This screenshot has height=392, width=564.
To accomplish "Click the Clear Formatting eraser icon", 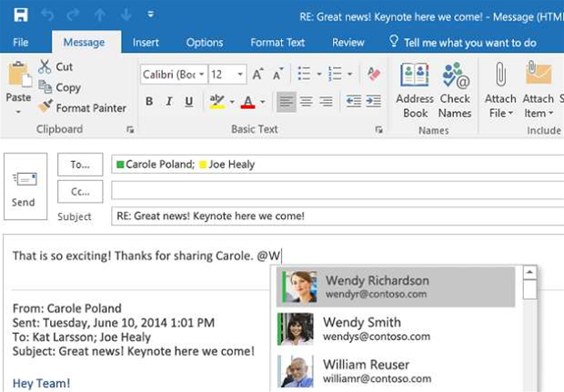I will click(x=373, y=75).
